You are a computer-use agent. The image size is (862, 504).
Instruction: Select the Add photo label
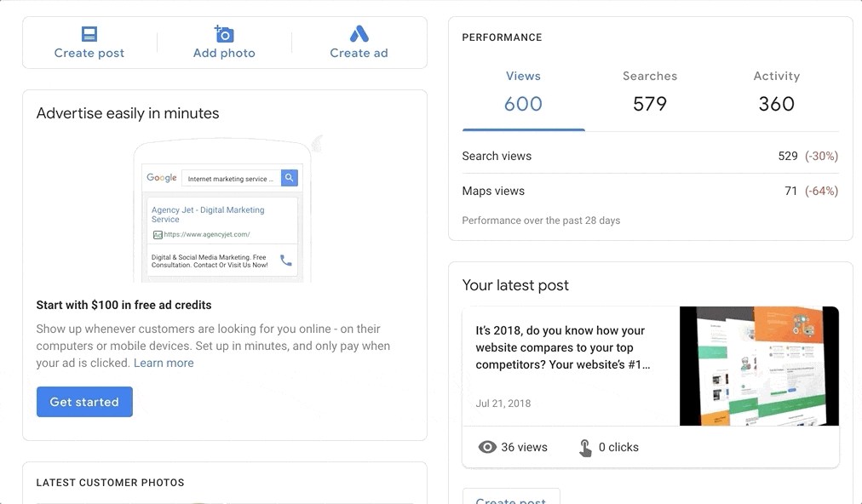224,54
